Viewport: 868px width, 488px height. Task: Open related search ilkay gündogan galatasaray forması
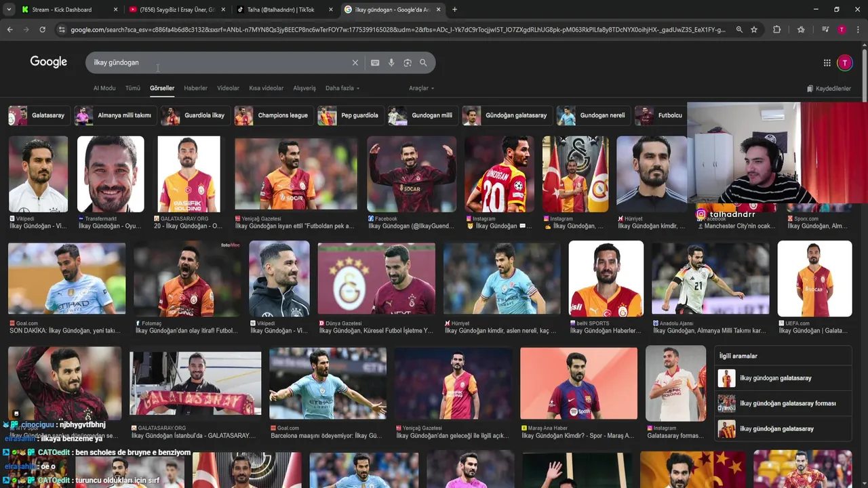pos(784,403)
